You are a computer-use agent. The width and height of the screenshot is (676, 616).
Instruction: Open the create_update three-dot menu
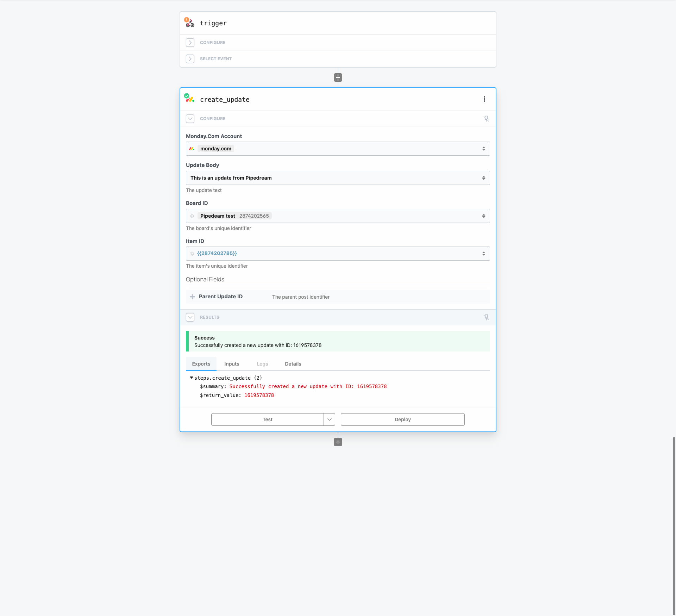pyautogui.click(x=484, y=99)
